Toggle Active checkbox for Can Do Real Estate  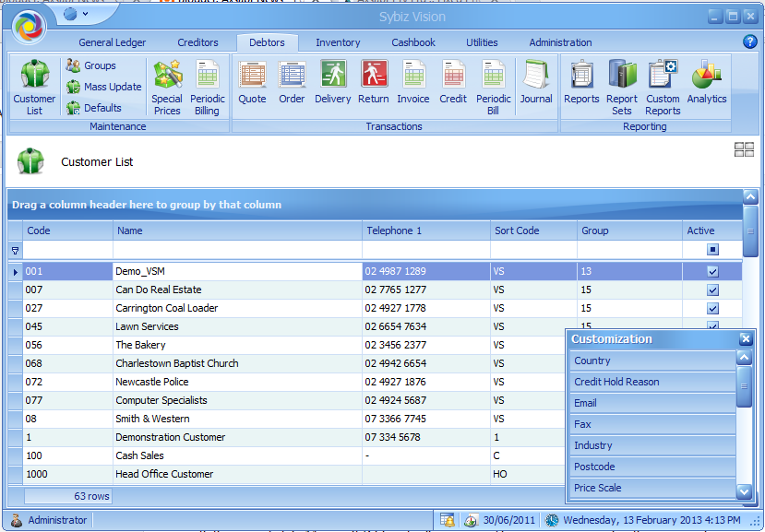tap(712, 290)
